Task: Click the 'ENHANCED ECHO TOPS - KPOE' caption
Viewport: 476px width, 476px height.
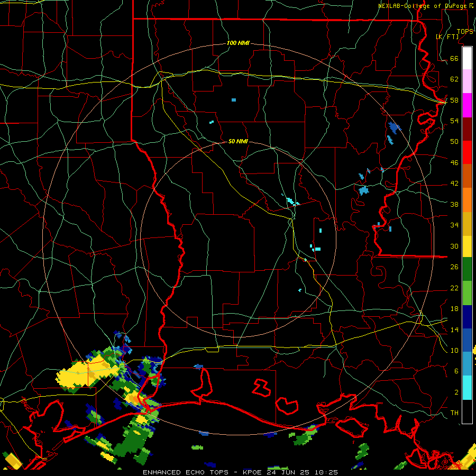Action: point(202,472)
